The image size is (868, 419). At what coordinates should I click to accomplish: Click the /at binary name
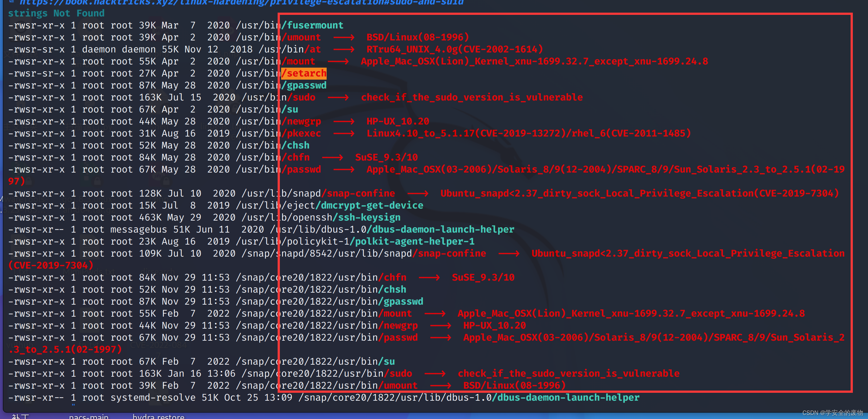coord(312,50)
